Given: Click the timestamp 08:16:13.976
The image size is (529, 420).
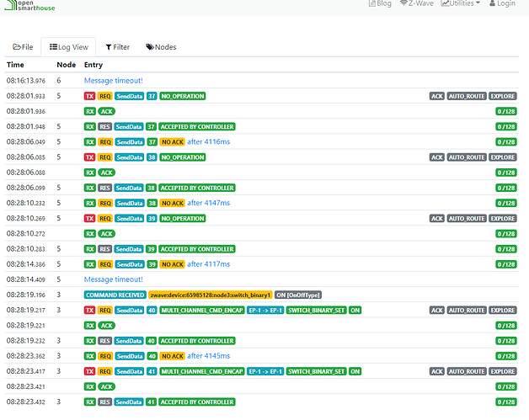Looking at the screenshot, I should pyautogui.click(x=26, y=81).
